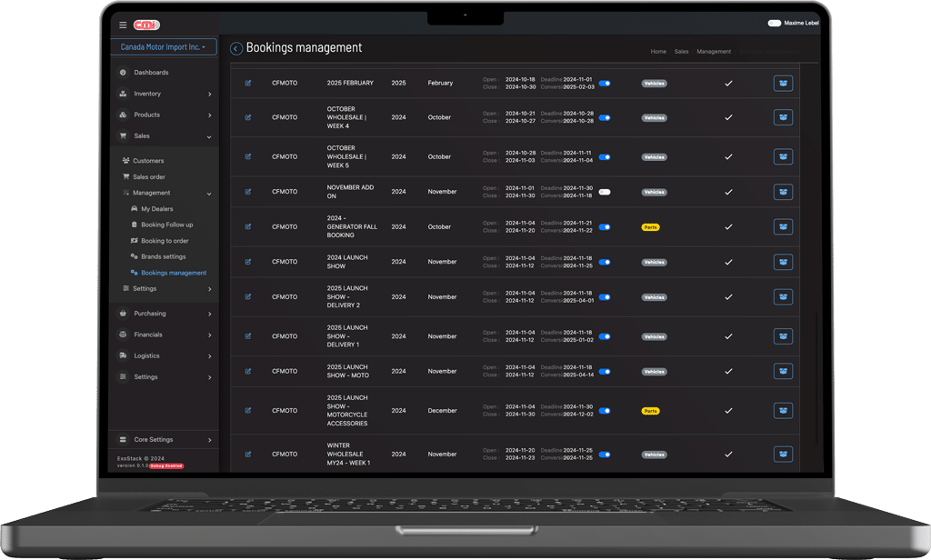The image size is (931, 560).
Task: Expand the Financials menu
Action: (x=165, y=335)
